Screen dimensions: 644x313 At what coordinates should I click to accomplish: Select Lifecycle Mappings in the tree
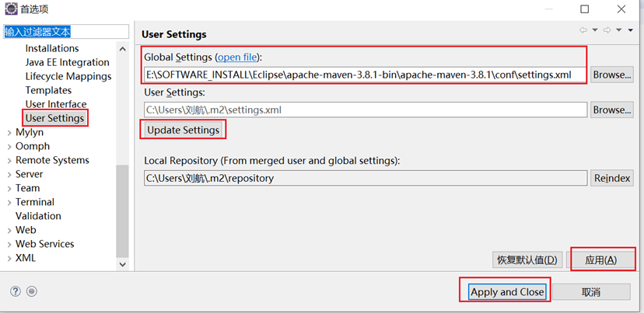coord(68,76)
